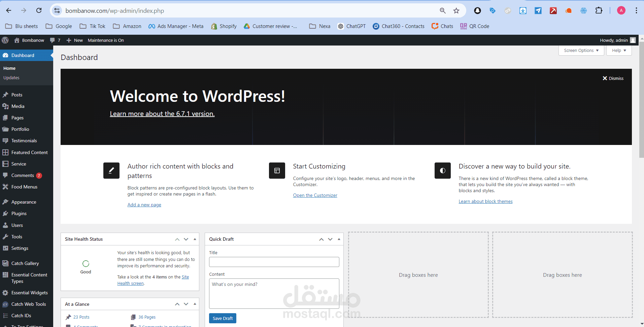This screenshot has width=644, height=327.
Task: Collapse Site Health Status panel
Action: click(195, 239)
